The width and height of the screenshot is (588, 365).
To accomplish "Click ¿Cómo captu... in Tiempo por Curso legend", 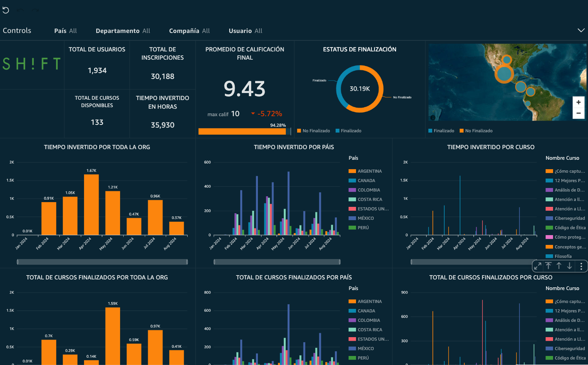I will pyautogui.click(x=565, y=171).
